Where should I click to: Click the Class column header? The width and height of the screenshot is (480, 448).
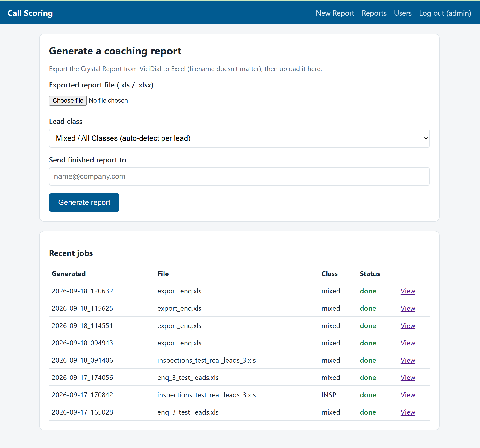coord(329,274)
